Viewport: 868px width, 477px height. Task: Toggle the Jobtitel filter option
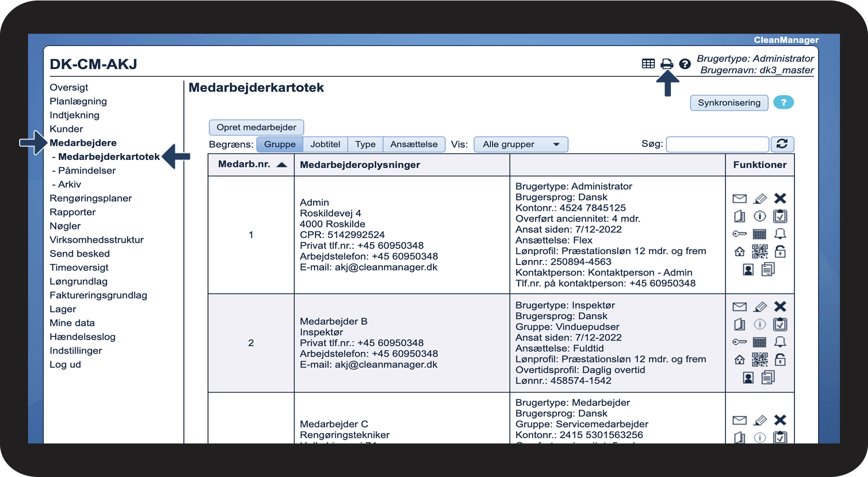tap(325, 144)
